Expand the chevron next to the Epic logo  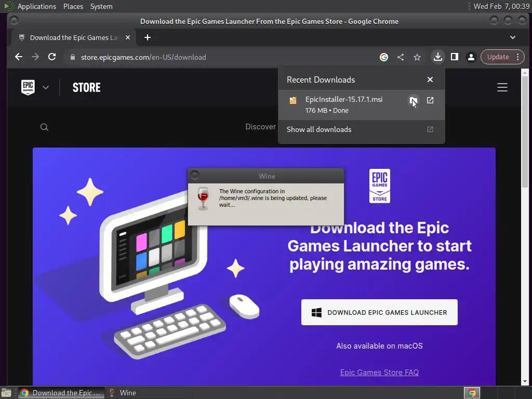pyautogui.click(x=46, y=87)
